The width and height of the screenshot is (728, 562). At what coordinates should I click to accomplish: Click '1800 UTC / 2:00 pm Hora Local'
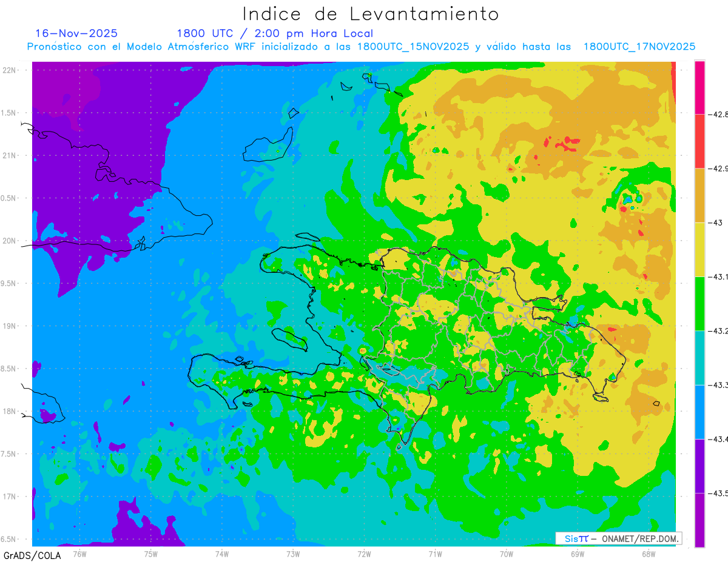[275, 34]
